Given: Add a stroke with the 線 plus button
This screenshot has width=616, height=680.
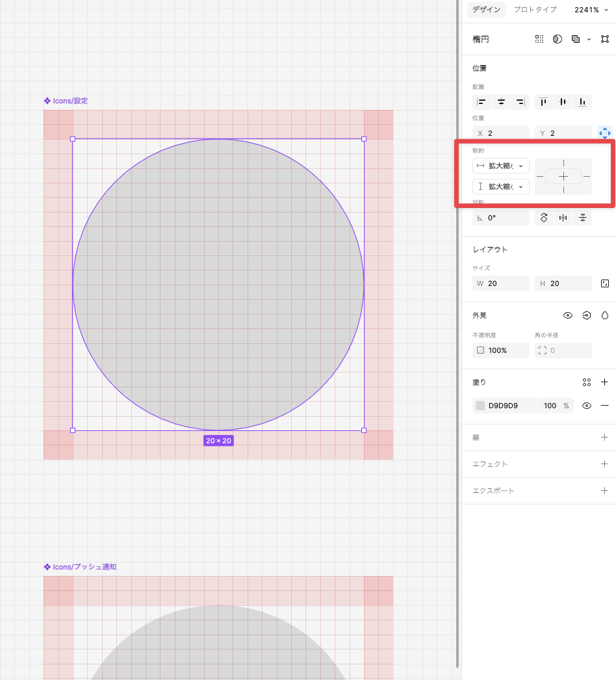Looking at the screenshot, I should pyautogui.click(x=605, y=438).
